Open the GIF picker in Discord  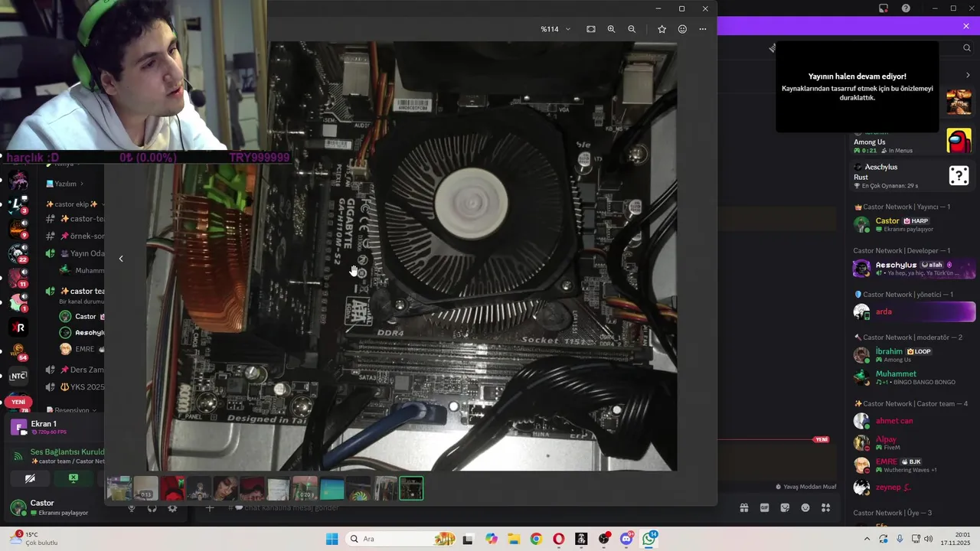click(764, 507)
